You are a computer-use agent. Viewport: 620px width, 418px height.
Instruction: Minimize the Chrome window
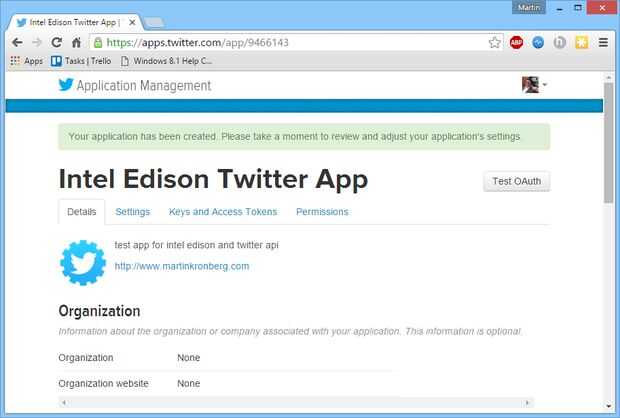560,8
